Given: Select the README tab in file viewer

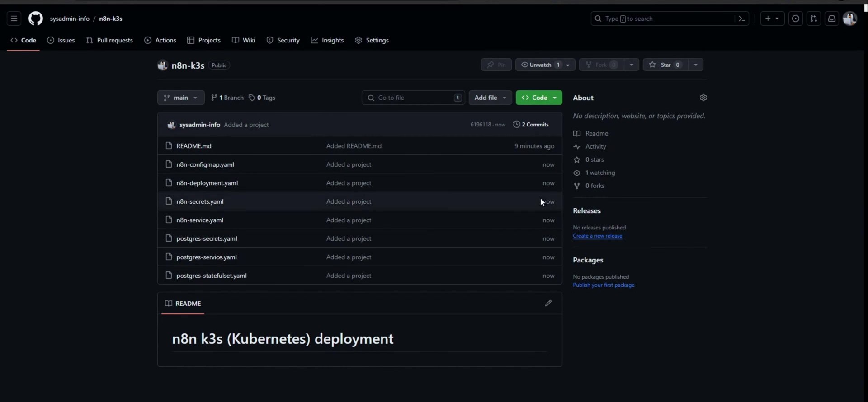Looking at the screenshot, I should tap(183, 304).
